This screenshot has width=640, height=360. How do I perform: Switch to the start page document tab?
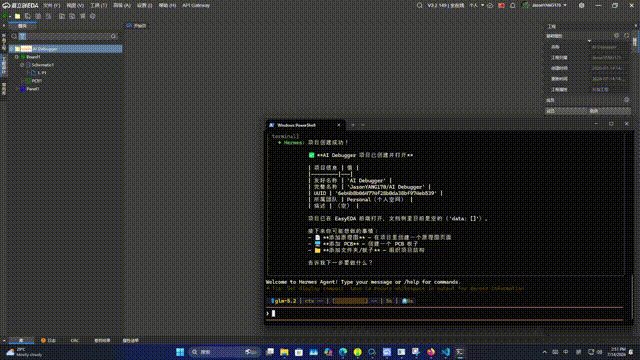136,26
